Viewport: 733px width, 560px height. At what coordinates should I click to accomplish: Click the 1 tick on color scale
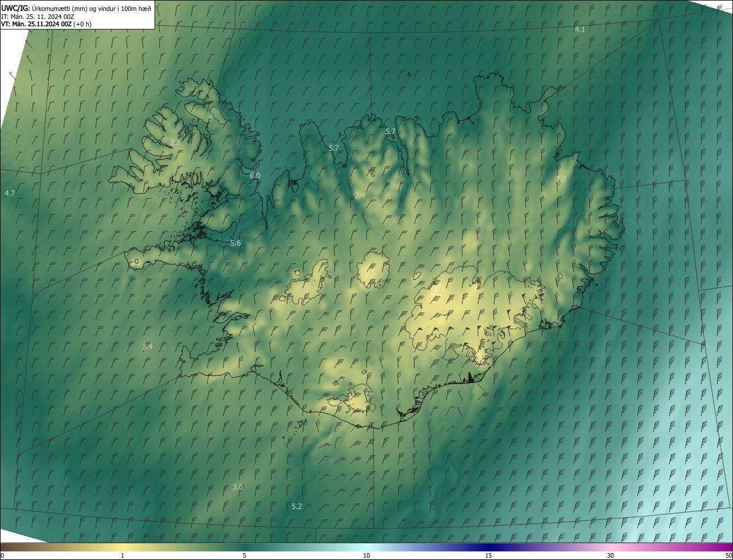[x=123, y=555]
